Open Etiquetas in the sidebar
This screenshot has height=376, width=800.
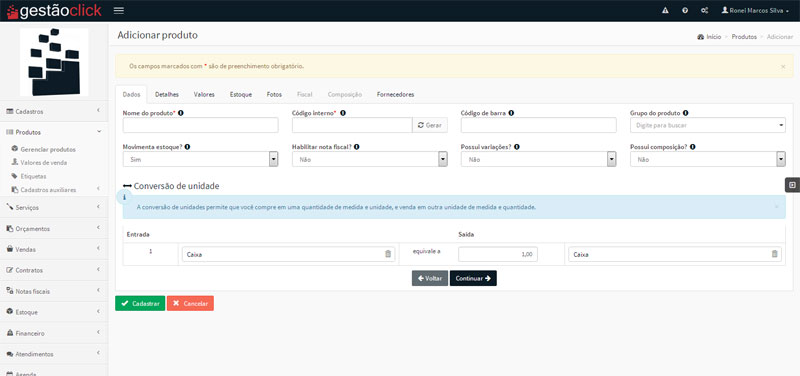(x=29, y=176)
